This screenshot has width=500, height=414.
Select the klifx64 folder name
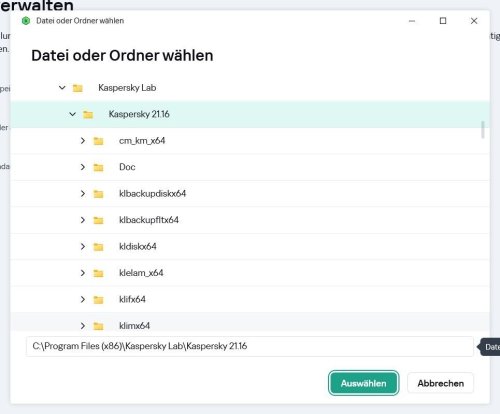[132, 299]
